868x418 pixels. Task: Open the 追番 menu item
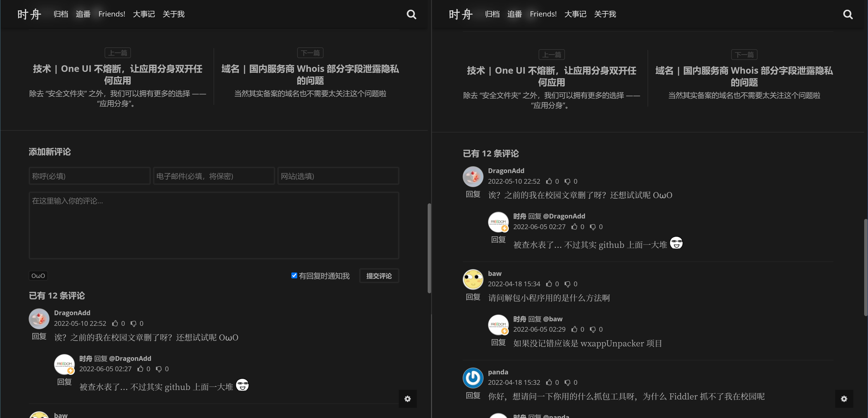coord(83,14)
